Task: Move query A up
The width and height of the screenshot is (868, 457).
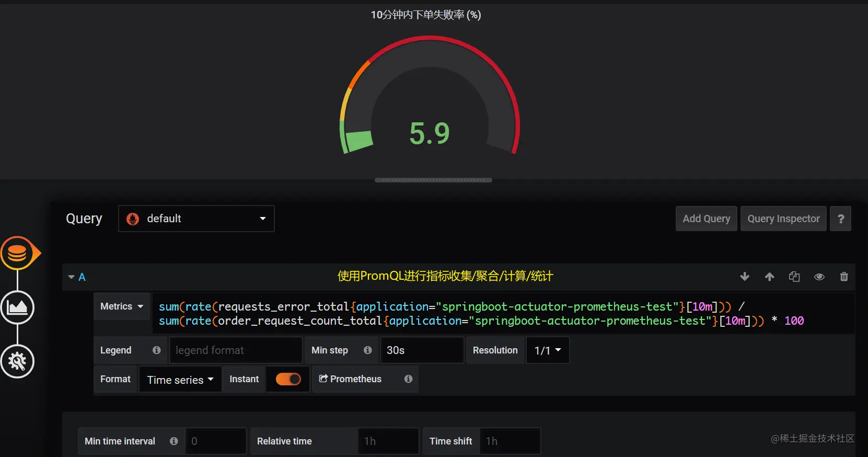Action: 770,277
